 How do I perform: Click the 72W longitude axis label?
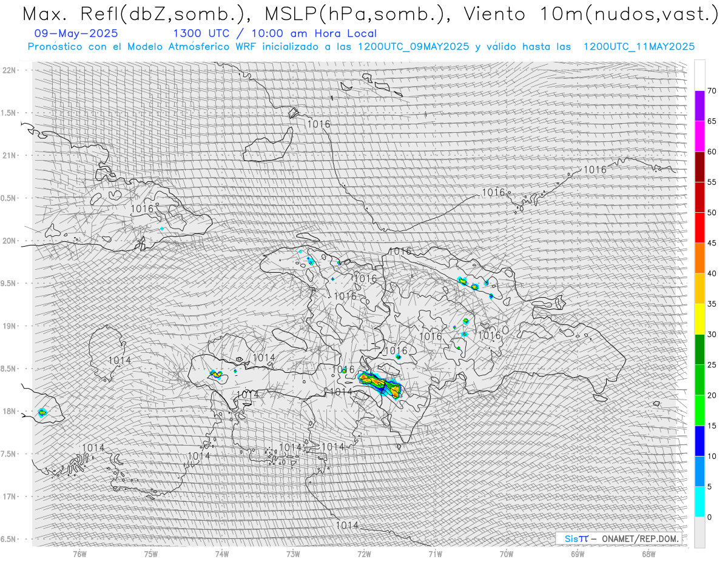(364, 553)
